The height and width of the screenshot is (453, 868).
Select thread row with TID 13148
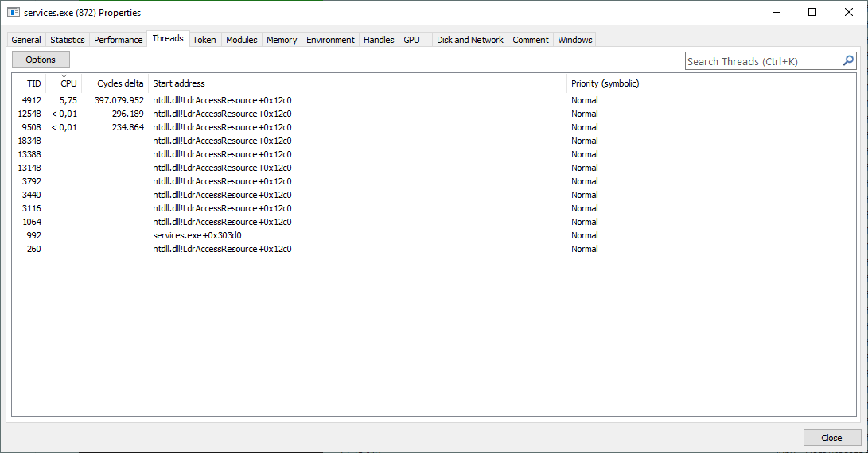click(434, 168)
